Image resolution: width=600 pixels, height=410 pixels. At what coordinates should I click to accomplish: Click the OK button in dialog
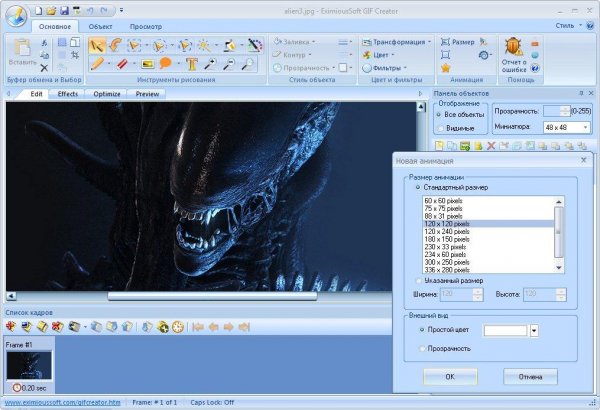[450, 377]
